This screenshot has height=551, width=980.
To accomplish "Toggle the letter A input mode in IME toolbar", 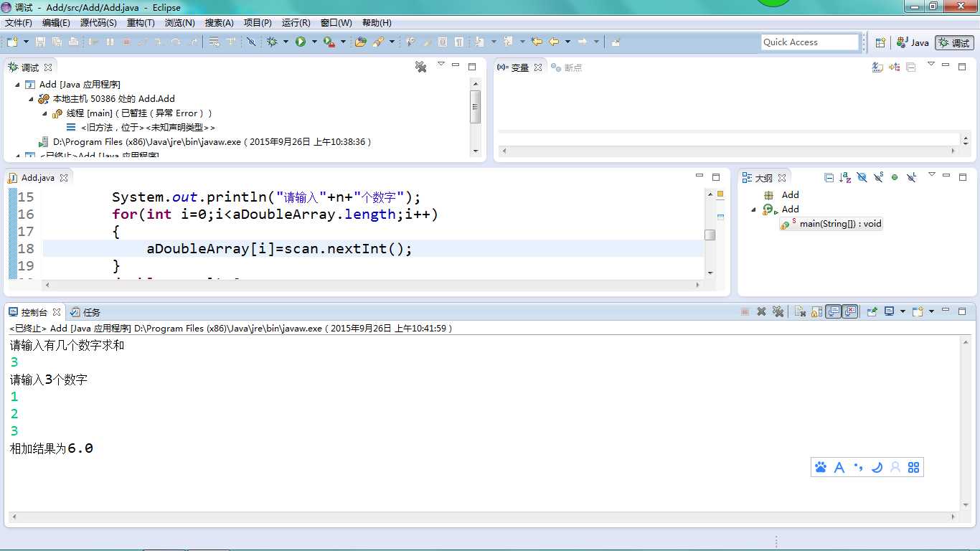I will pos(839,467).
